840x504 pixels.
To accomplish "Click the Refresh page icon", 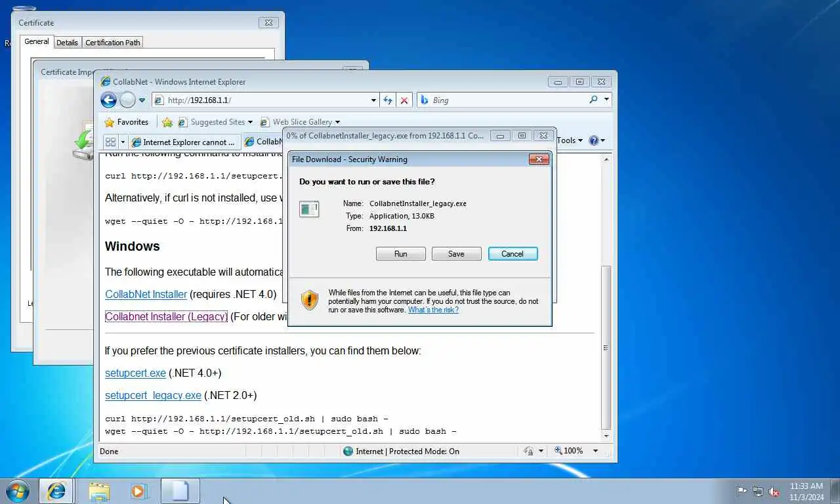I will coord(388,100).
